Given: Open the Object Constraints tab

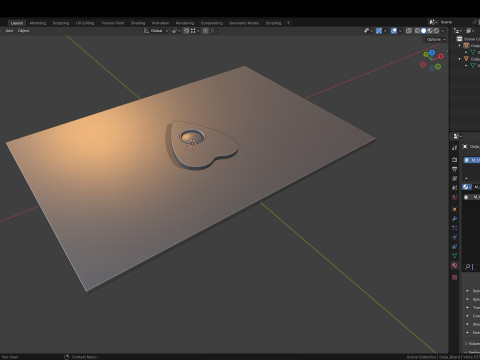Looking at the screenshot, I should [x=454, y=247].
